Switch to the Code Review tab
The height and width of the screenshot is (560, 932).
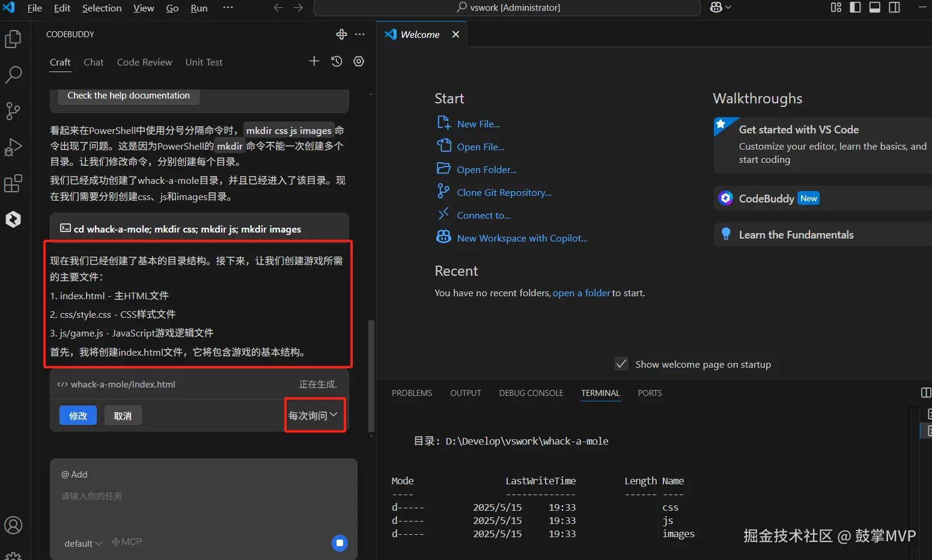(x=145, y=62)
